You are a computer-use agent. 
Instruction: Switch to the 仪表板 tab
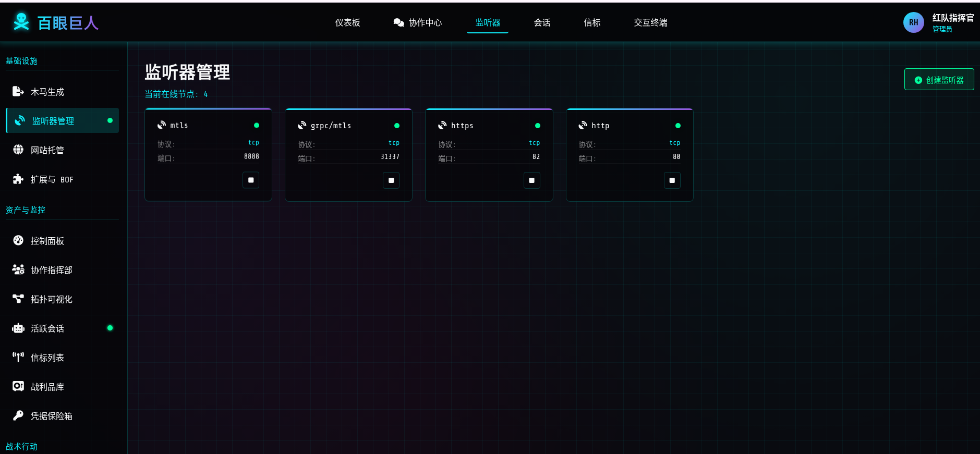[x=347, y=22]
